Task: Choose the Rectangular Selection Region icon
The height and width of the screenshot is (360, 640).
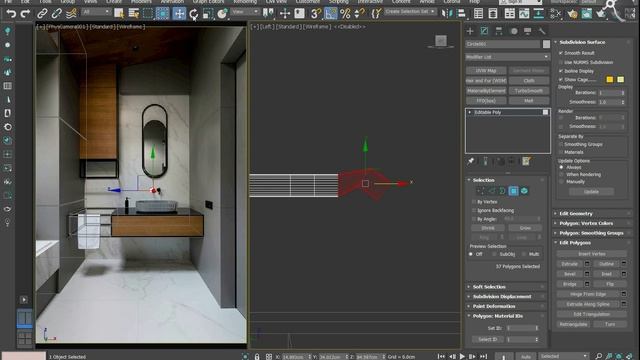Action: 148,13
